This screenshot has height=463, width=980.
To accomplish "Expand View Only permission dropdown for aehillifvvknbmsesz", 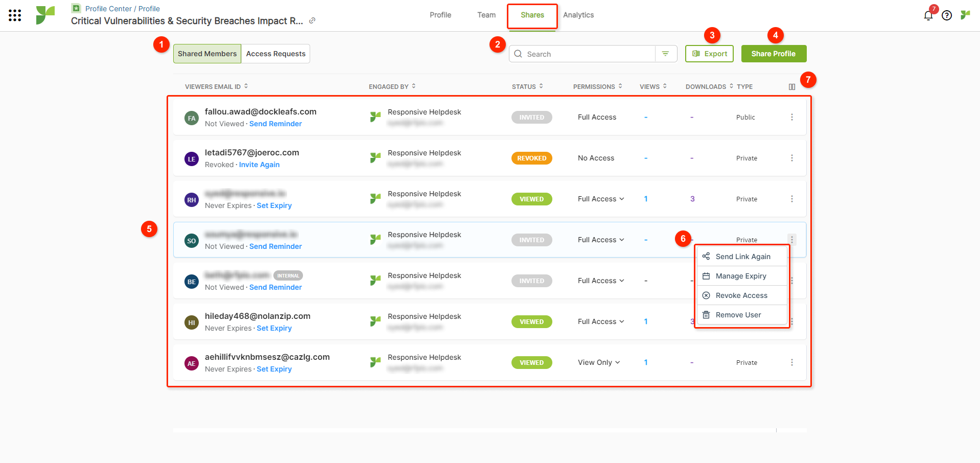I will coord(599,362).
